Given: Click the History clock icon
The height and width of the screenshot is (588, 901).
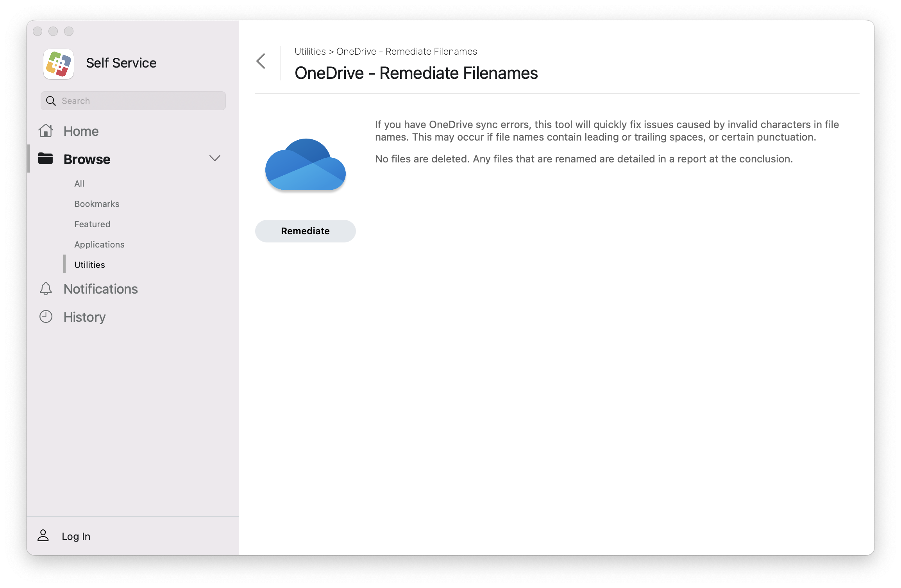Looking at the screenshot, I should (x=46, y=317).
